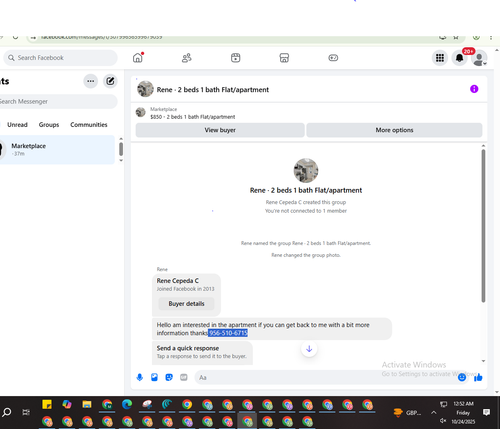
Task: Show hidden system tray icons chevron
Action: click(x=433, y=412)
